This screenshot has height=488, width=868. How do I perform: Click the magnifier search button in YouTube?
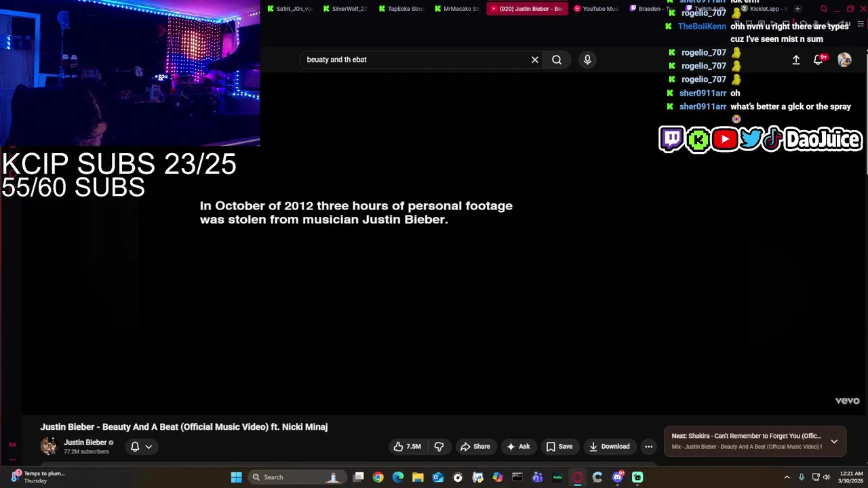557,60
